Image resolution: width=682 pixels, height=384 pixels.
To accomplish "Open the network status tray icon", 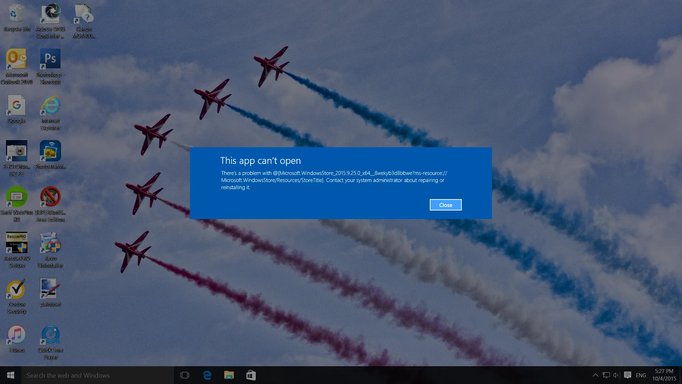I will tap(606, 375).
